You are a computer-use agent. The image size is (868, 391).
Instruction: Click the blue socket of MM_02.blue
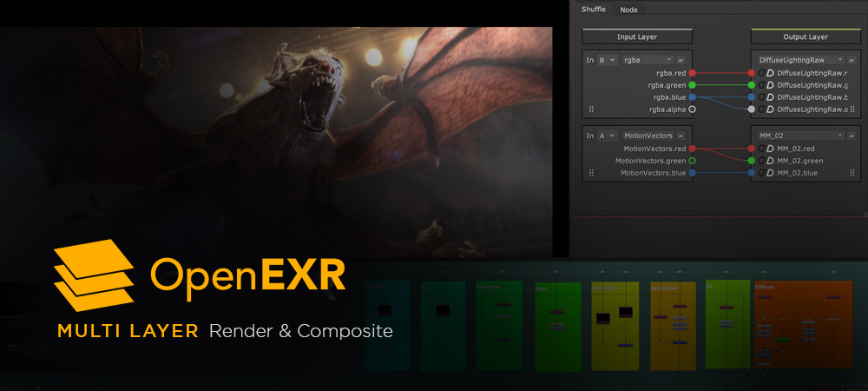click(x=751, y=173)
